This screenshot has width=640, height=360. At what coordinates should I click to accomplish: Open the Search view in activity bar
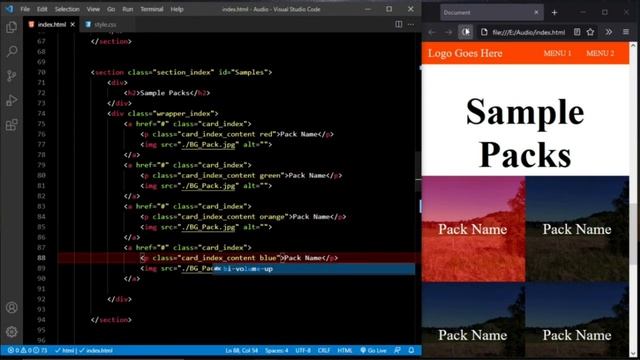tap(11, 51)
